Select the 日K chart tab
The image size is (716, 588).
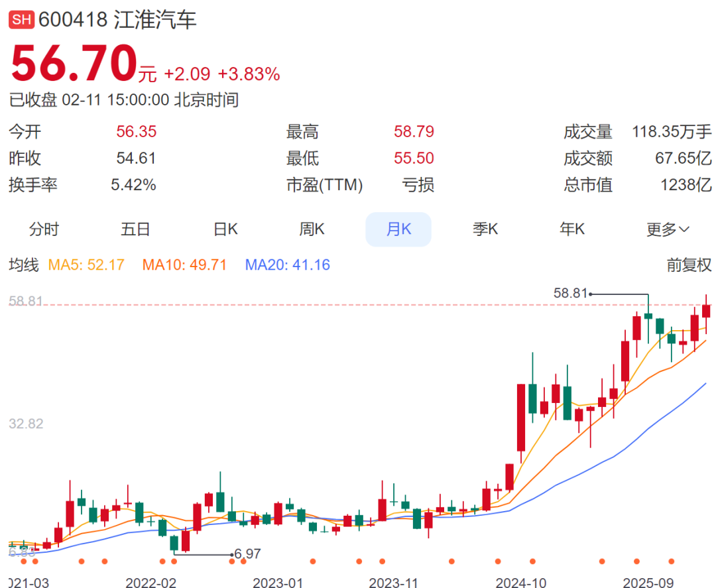pyautogui.click(x=225, y=229)
